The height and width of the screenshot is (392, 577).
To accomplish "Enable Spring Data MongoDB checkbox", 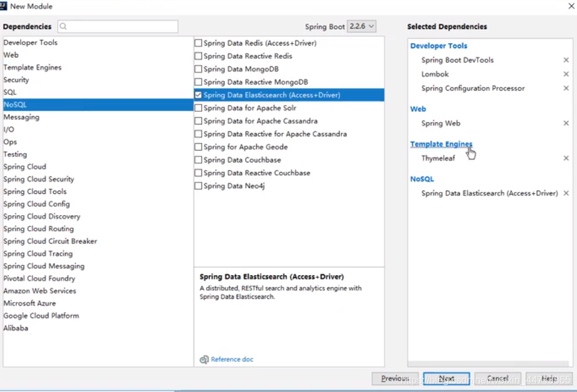I will tap(198, 69).
